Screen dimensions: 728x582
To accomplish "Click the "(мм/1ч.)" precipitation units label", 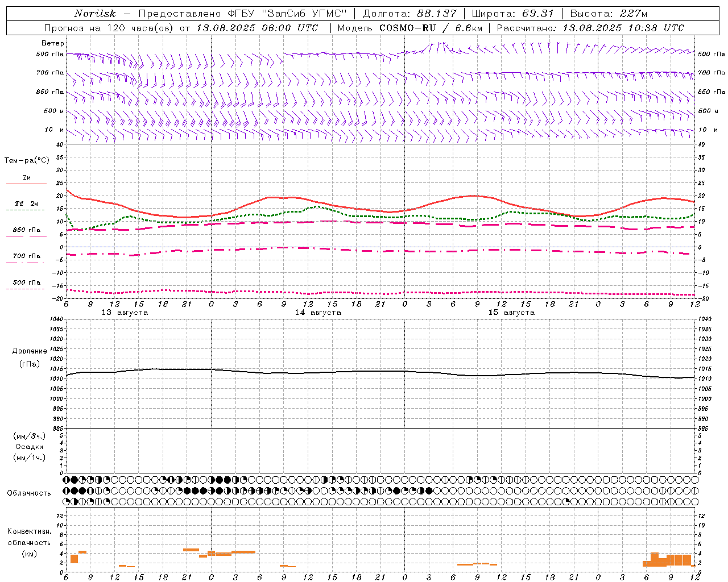I will click(30, 458).
